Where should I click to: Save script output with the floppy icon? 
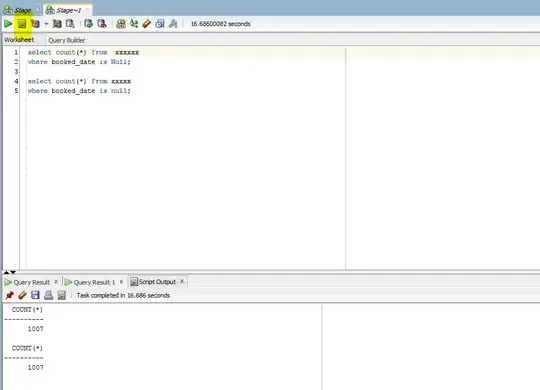click(35, 295)
